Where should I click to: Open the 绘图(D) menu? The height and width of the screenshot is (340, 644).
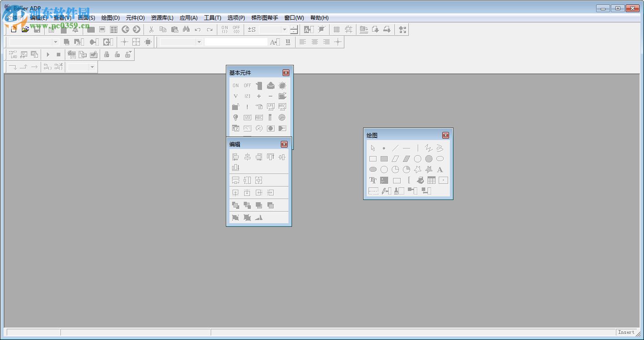point(110,18)
